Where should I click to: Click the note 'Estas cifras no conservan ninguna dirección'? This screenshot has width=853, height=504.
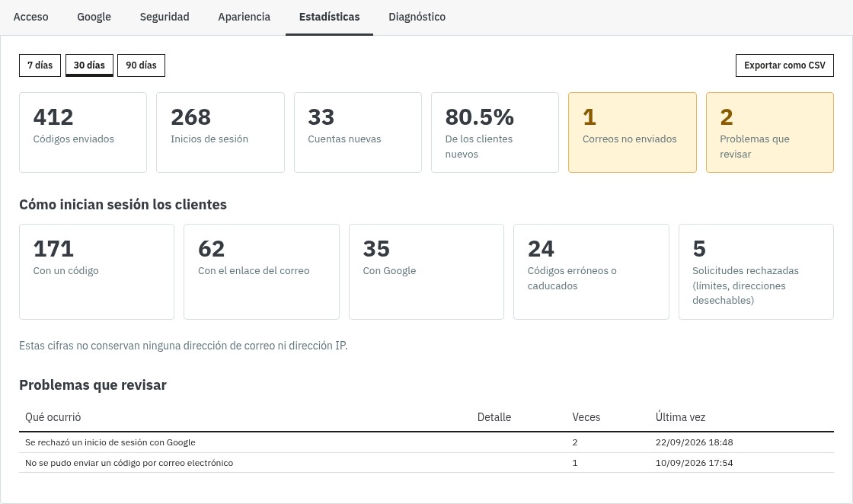(x=184, y=346)
